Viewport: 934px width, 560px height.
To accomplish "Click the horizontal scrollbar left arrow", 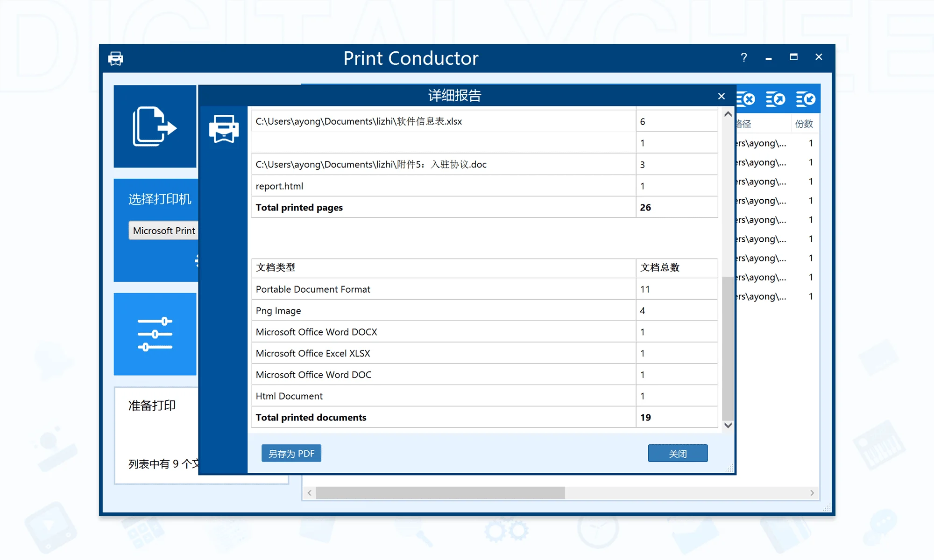I will [x=309, y=493].
